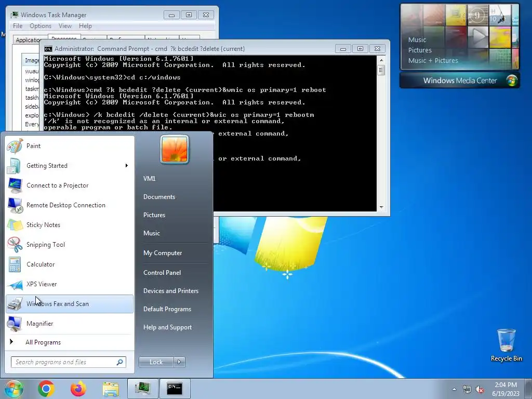Open the Options menu in Task Manager

(x=41, y=26)
